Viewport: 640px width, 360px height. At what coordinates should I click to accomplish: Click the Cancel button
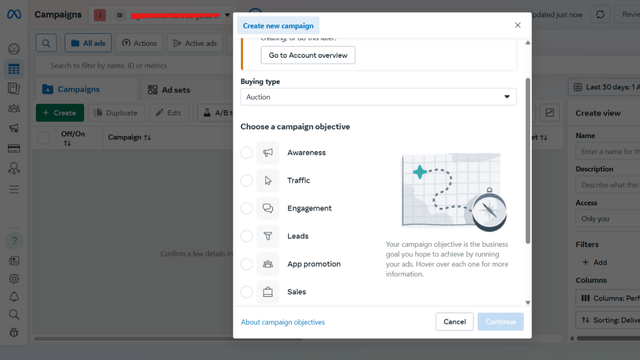tap(454, 322)
